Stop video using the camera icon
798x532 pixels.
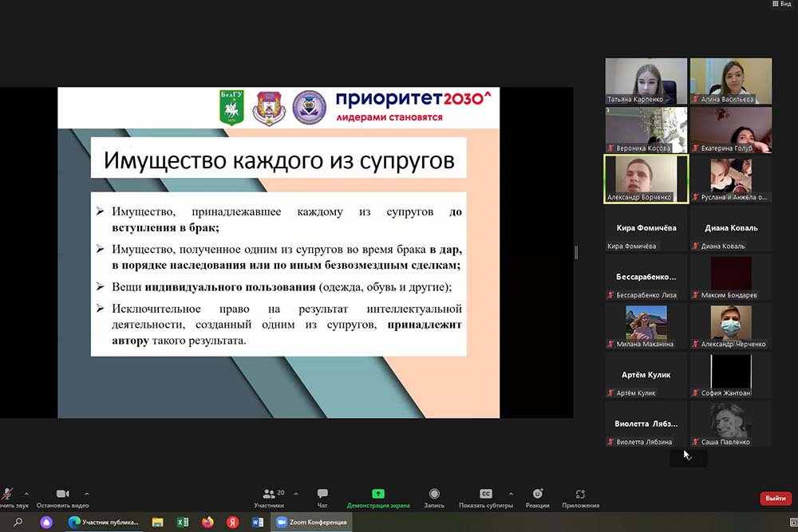(x=62, y=495)
